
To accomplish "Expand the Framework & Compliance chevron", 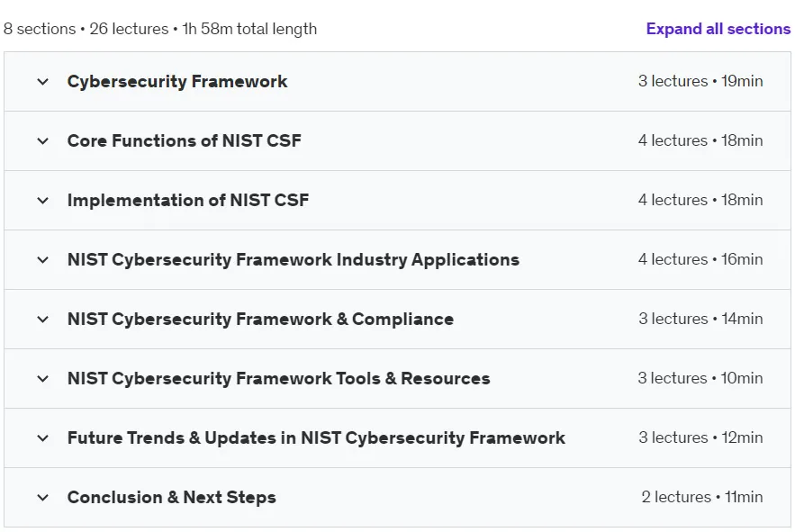I will click(x=43, y=319).
